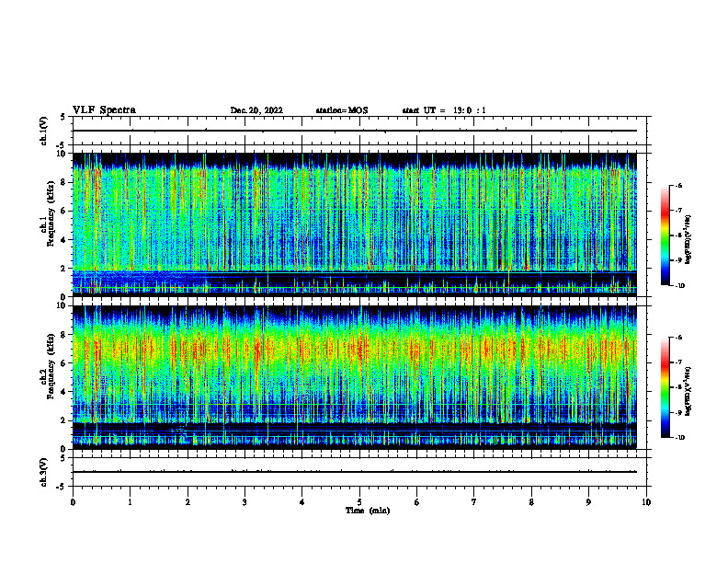Click time axis tick label "2"
The image size is (728, 563).
[x=188, y=502]
